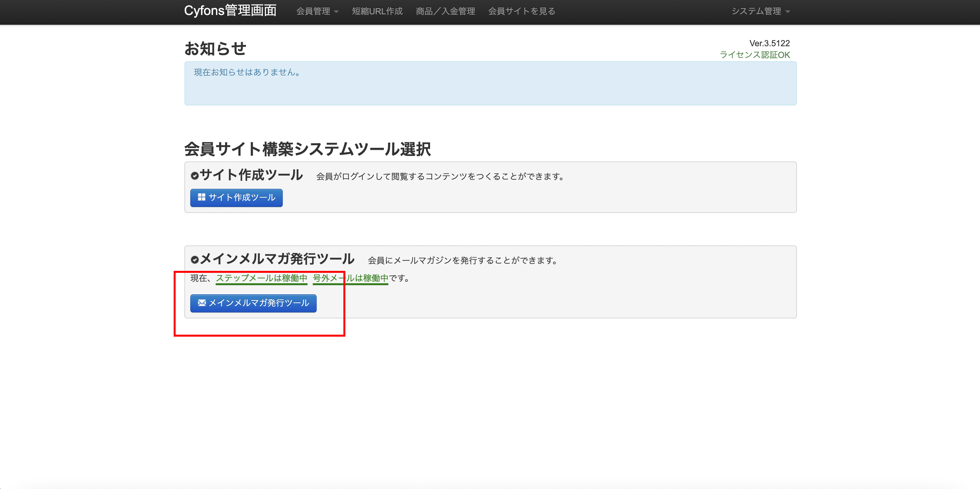Click the 会員サイト構築システムツール選択 heading
This screenshot has width=980, height=489.
[x=308, y=149]
